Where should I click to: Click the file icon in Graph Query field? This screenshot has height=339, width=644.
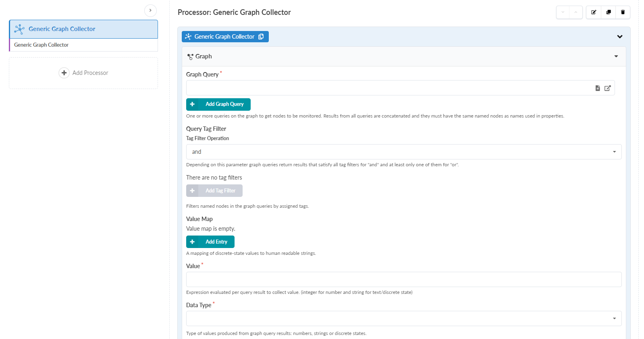pos(598,88)
